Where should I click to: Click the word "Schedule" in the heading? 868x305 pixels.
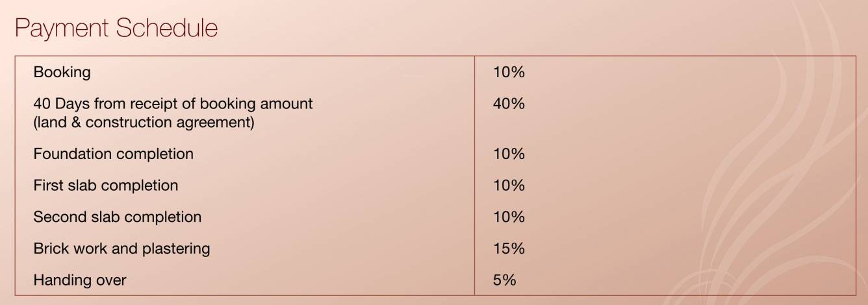tap(167, 29)
